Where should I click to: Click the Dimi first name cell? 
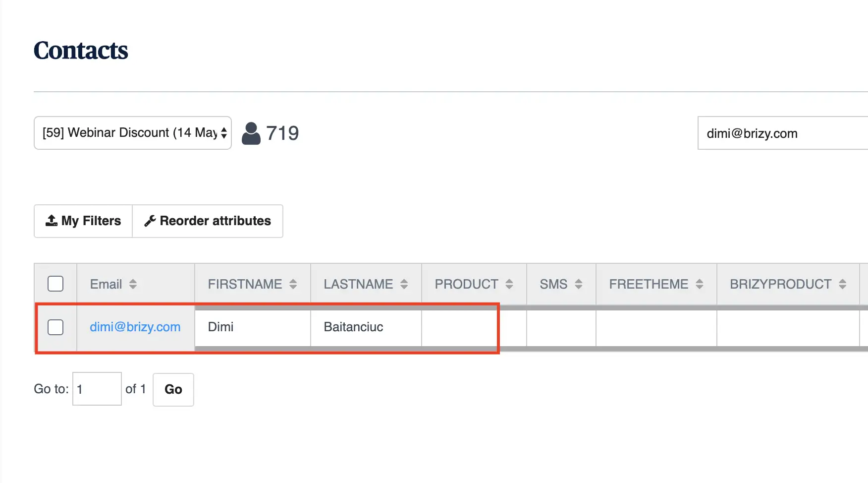(x=221, y=327)
